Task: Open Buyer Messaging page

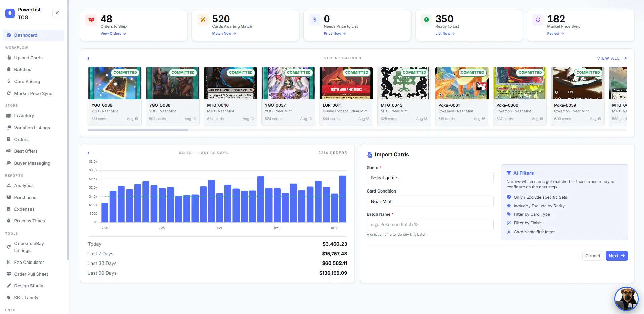Action: pos(33,163)
